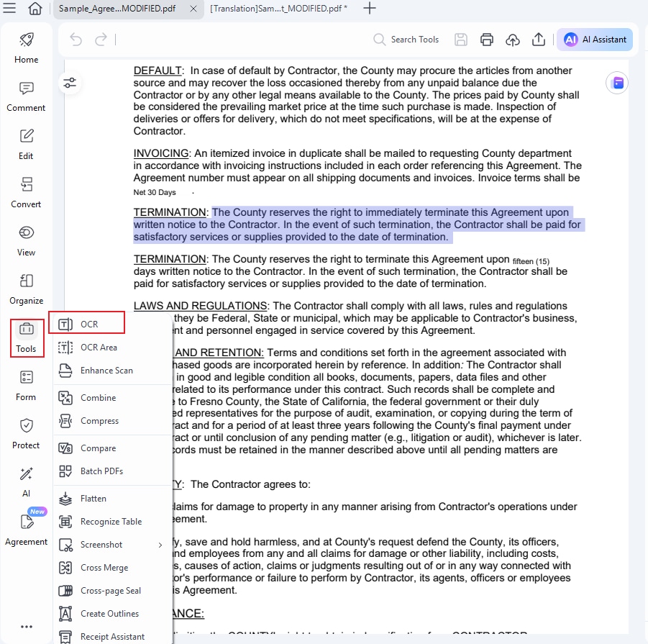
Task: Open the Form tools in the sidebar
Action: click(26, 386)
